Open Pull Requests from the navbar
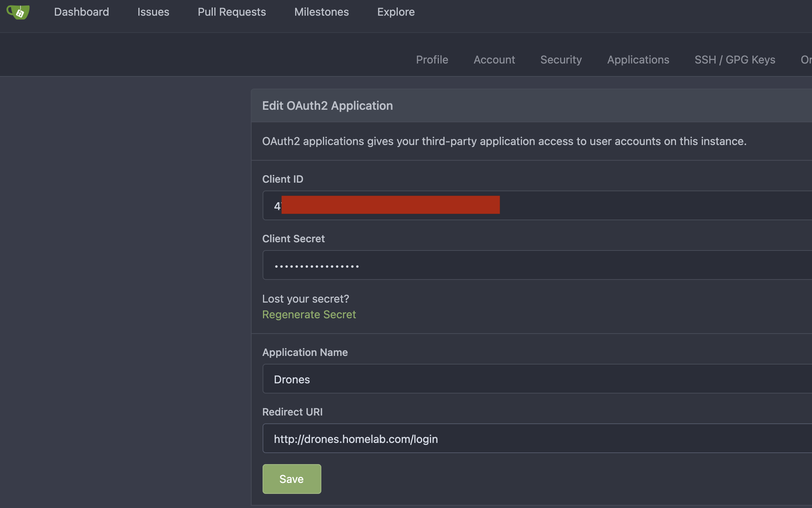 (x=232, y=12)
